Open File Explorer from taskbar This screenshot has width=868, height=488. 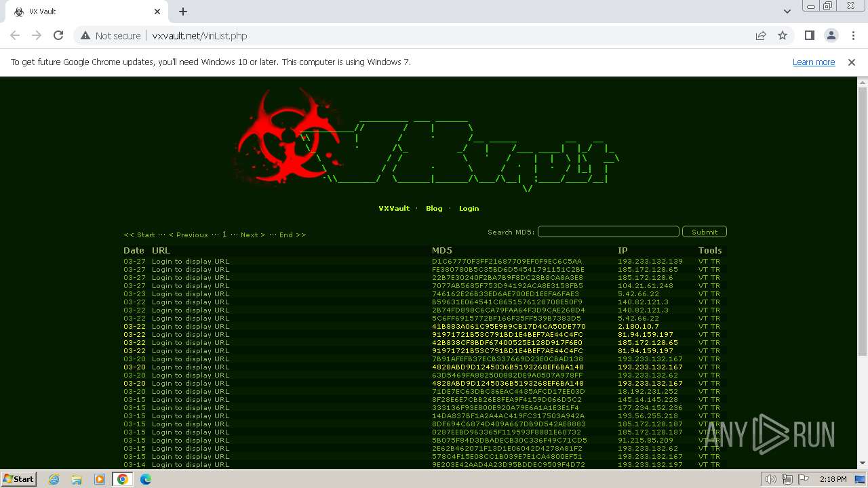point(77,479)
